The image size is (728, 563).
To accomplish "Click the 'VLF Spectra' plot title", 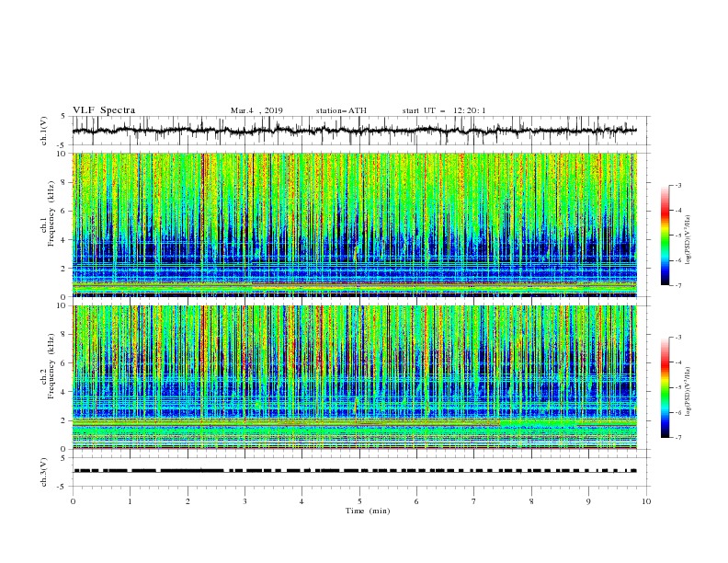I will pyautogui.click(x=104, y=110).
